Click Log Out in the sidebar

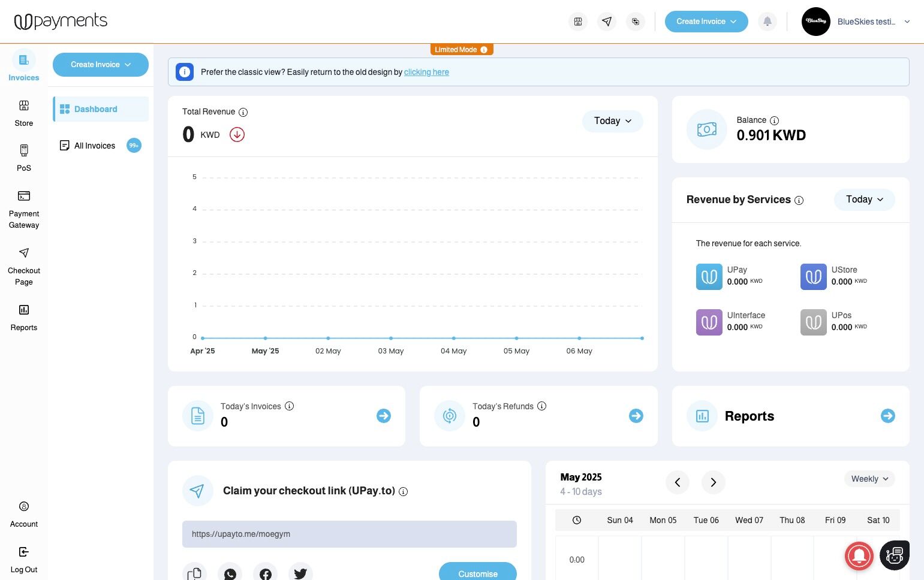[x=24, y=560]
